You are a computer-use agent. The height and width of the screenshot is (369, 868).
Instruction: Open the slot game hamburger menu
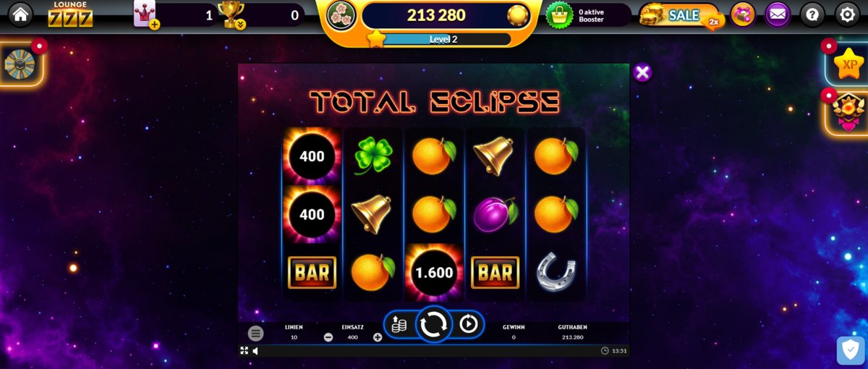click(x=255, y=334)
